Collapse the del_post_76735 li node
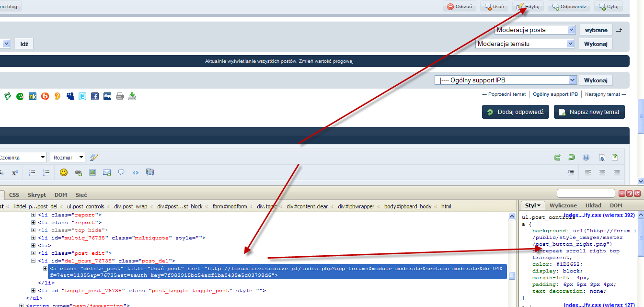 coord(34,261)
